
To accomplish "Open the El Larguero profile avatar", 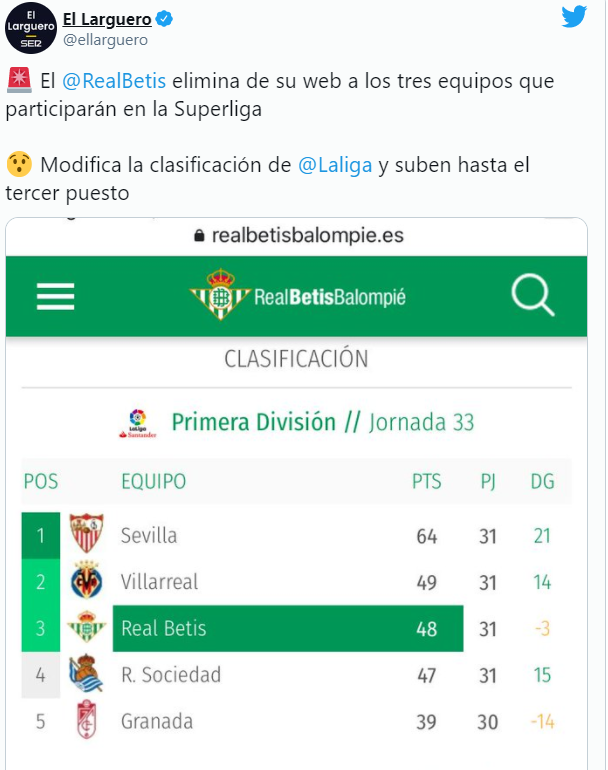I will pyautogui.click(x=31, y=28).
